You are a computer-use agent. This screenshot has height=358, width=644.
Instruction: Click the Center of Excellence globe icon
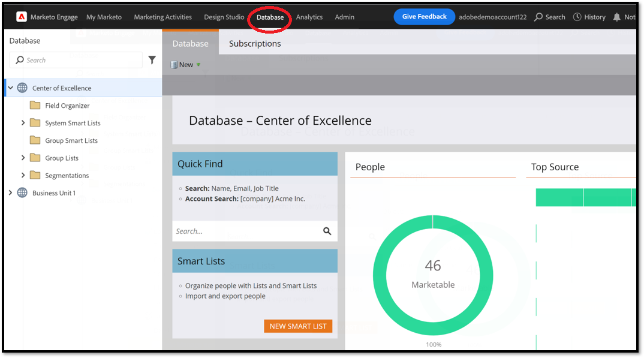click(x=22, y=88)
